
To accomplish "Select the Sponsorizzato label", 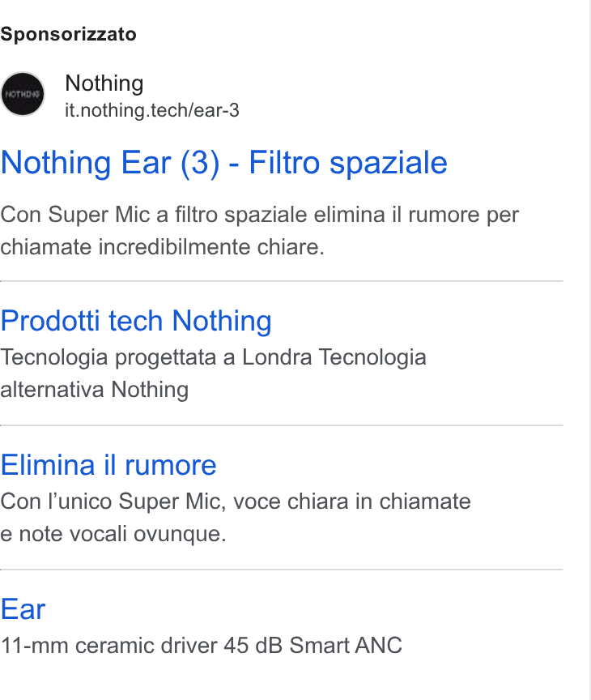I will click(x=68, y=34).
